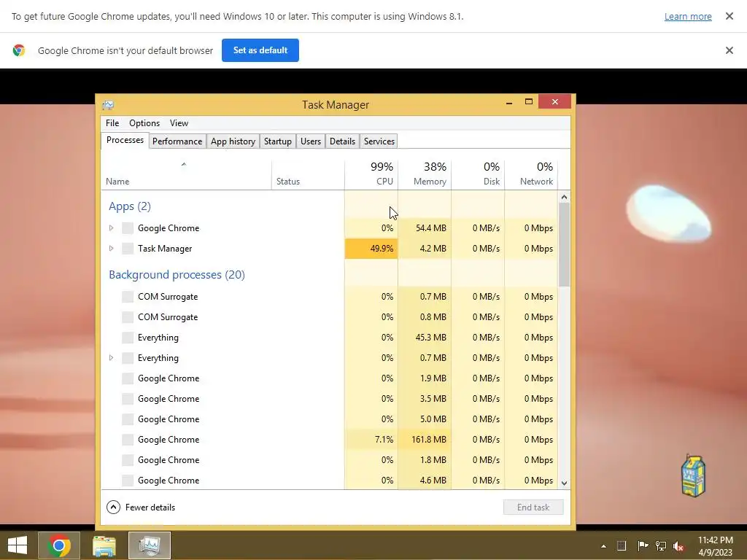Expand the Google Chrome app group
This screenshot has height=560, width=747.
pos(111,228)
